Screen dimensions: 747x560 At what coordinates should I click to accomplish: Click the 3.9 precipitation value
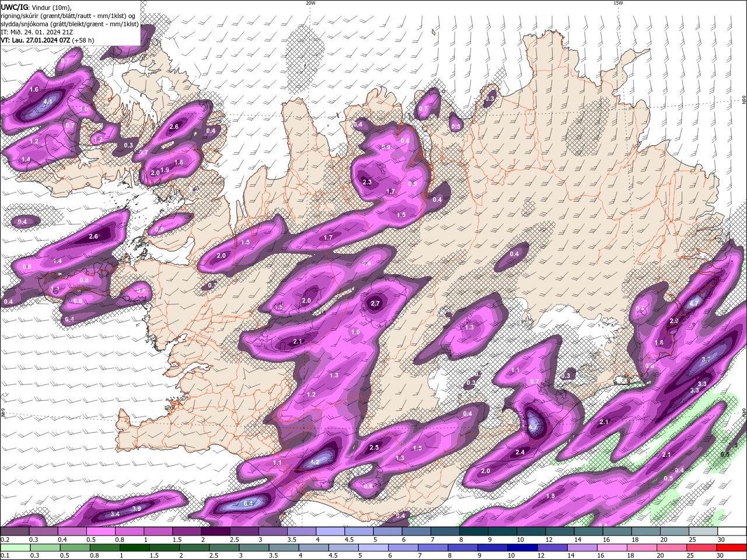click(137, 509)
